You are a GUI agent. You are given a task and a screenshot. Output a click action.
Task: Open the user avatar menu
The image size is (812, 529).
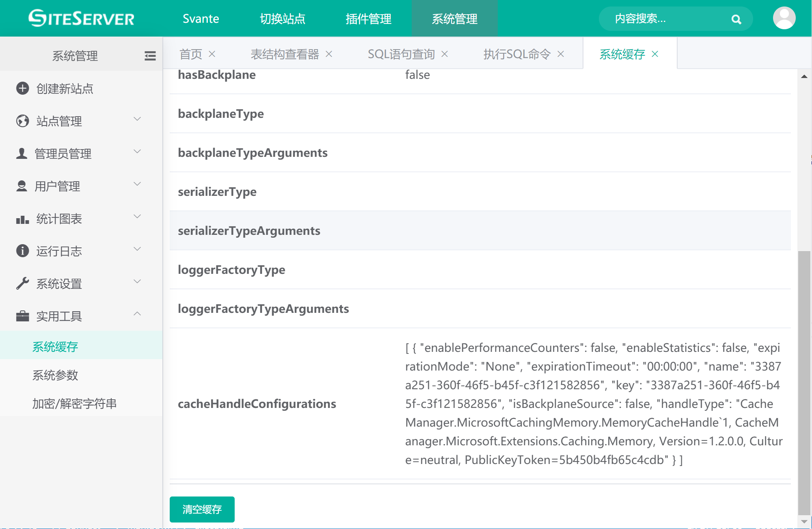tap(784, 18)
